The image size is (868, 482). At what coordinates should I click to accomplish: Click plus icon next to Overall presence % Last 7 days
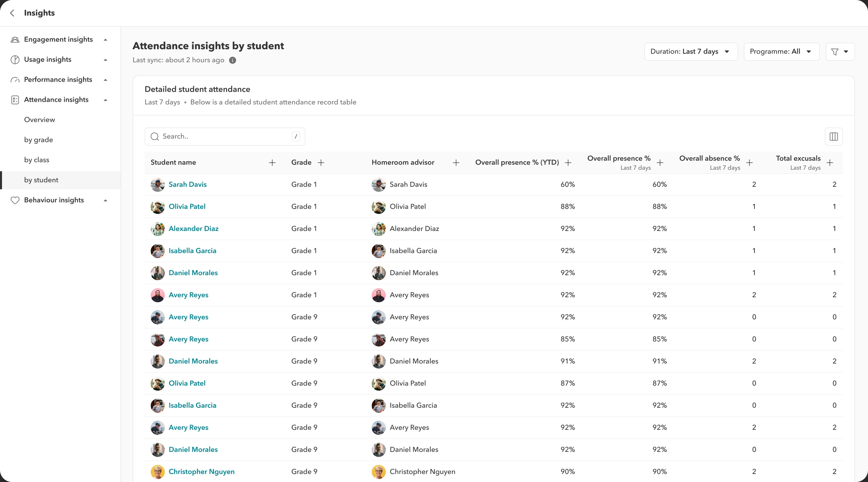coord(660,163)
